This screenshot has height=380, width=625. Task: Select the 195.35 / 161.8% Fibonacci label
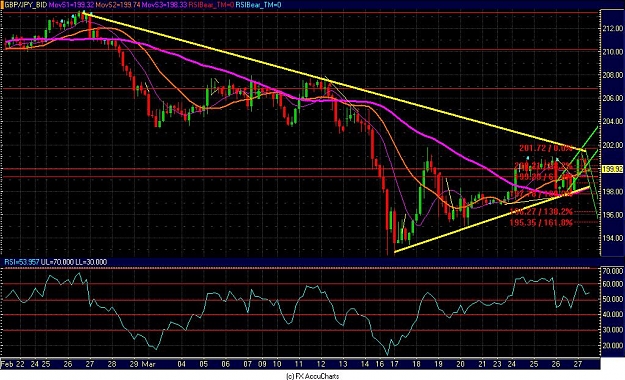pos(541,222)
